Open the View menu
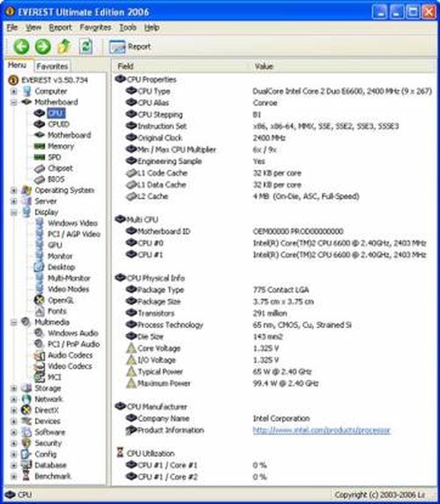This screenshot has height=504, width=440. 33,28
